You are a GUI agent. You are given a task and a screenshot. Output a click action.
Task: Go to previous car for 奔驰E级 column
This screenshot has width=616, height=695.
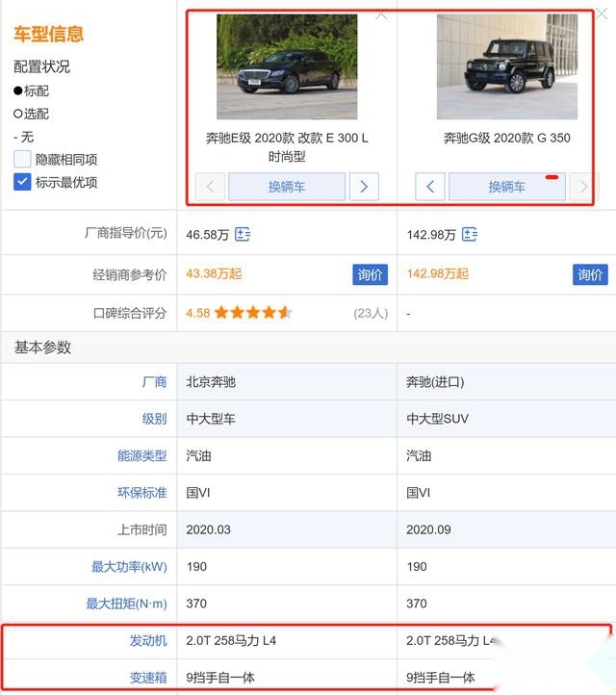pos(210,187)
